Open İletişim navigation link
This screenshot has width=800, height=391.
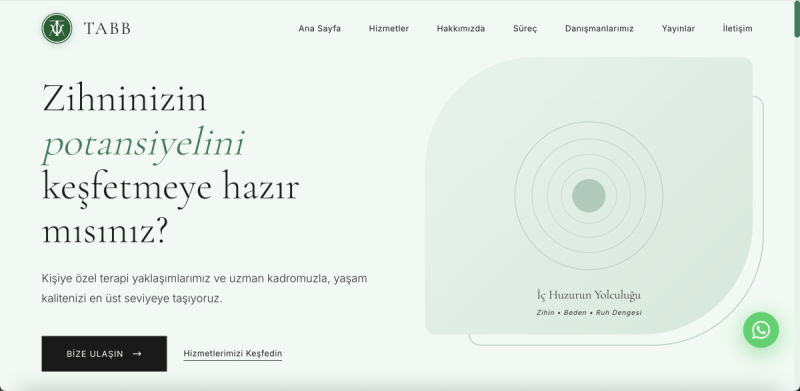point(737,29)
